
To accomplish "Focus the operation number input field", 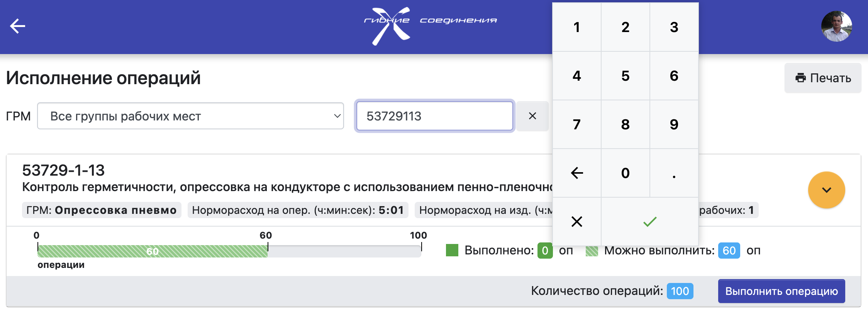I will 435,116.
